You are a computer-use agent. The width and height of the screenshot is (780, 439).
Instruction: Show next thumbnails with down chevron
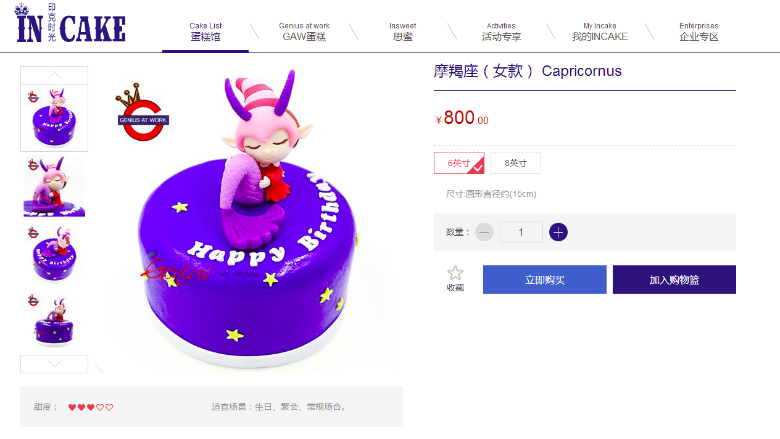[x=54, y=364]
